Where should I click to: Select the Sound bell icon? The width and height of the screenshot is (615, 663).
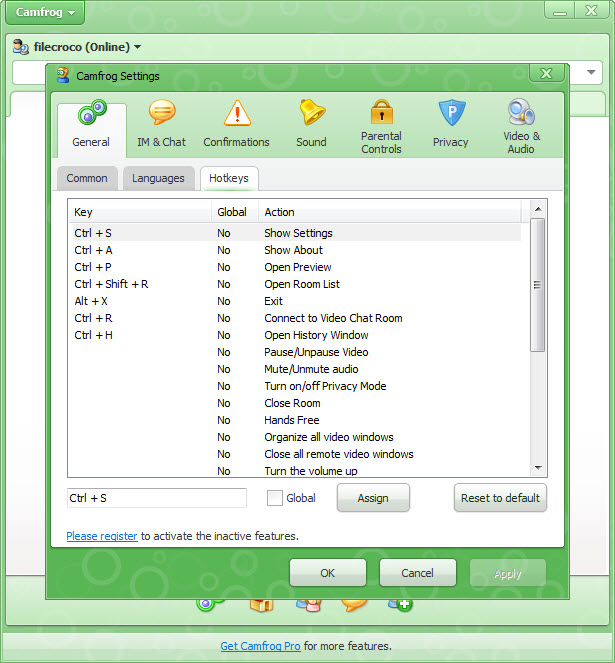[x=312, y=112]
